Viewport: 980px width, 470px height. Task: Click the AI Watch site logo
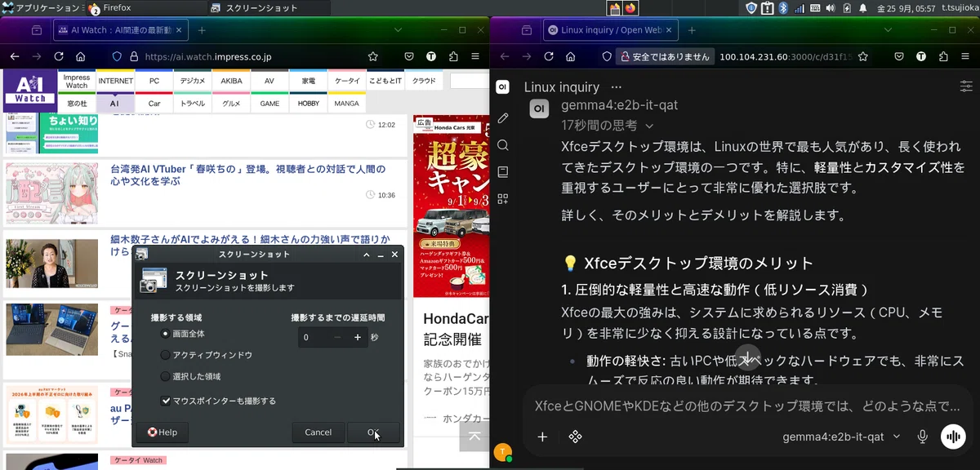(30, 91)
